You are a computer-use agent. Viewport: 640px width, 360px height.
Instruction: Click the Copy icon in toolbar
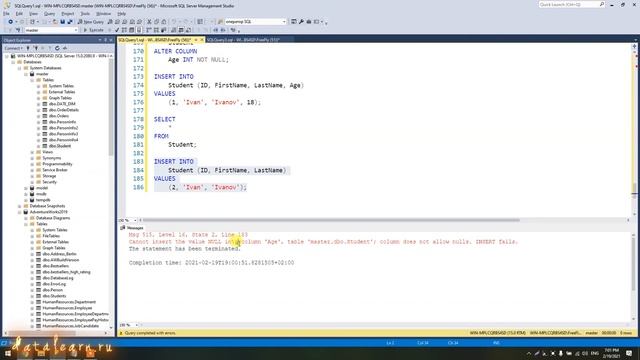pos(156,22)
